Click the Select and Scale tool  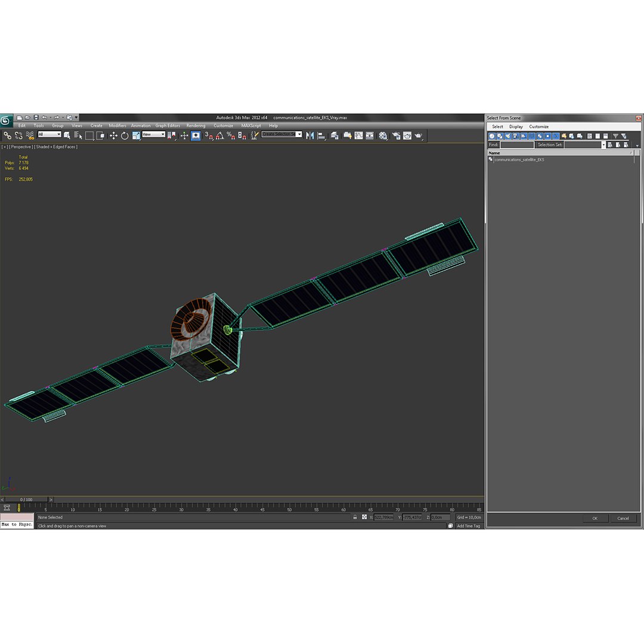coord(136,135)
